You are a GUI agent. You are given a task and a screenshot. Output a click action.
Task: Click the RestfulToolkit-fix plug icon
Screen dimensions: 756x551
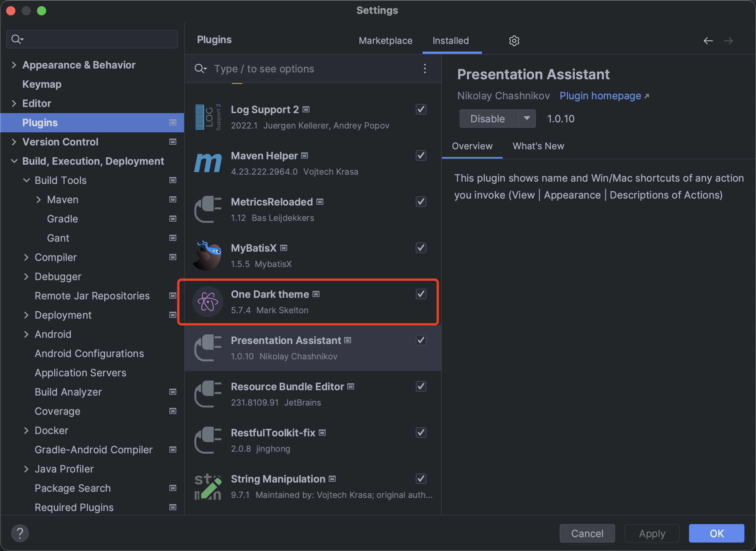(x=208, y=440)
